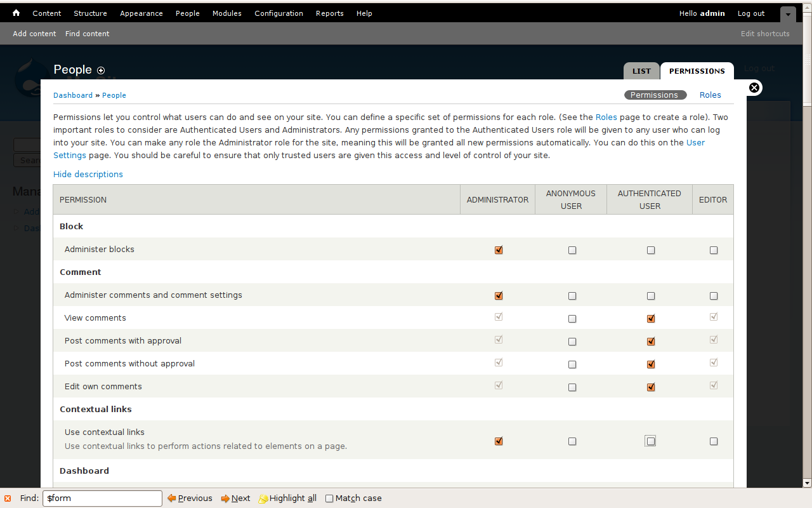Open the Structure menu
The image size is (812, 508).
click(90, 13)
